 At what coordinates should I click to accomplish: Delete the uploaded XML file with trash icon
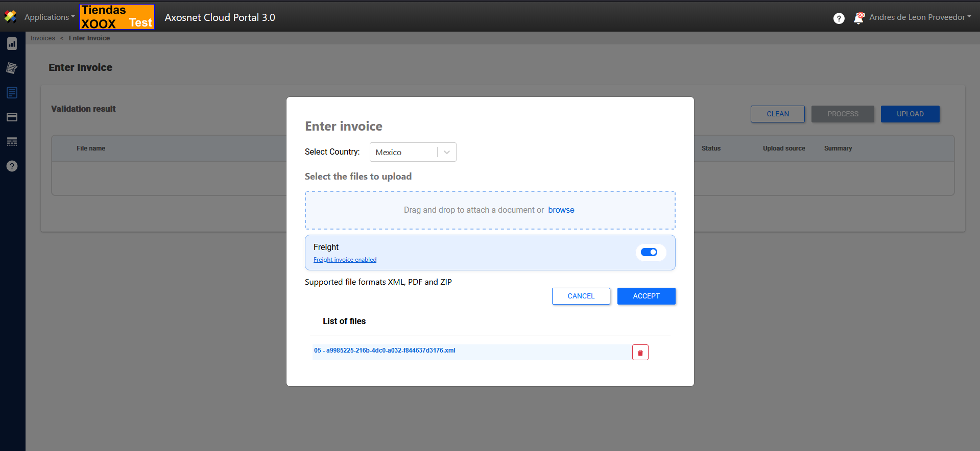[640, 353]
